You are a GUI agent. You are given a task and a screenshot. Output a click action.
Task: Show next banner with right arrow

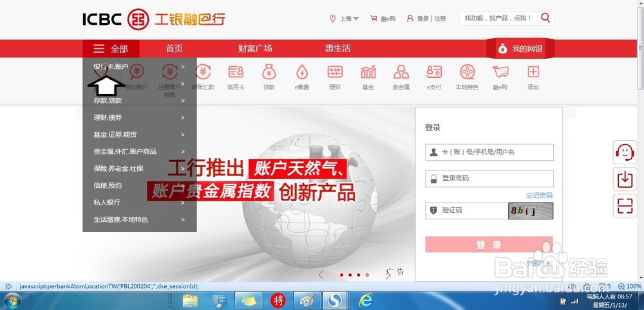388,275
